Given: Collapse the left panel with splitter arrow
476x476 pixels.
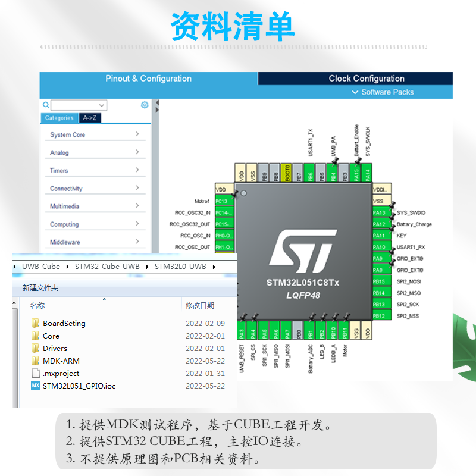Looking at the screenshot, I should tap(157, 102).
